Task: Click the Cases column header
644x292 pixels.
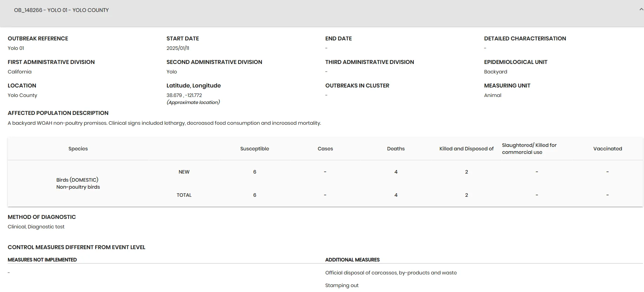Action: (x=325, y=149)
